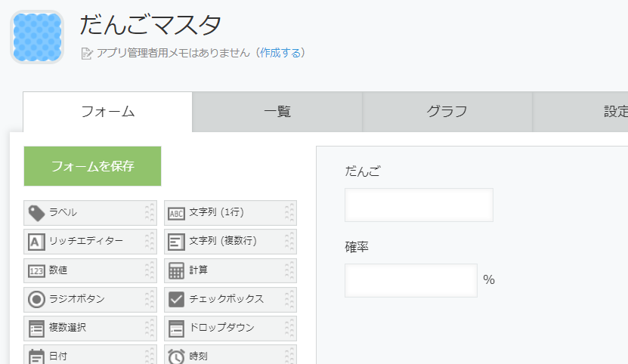The width and height of the screenshot is (628, 364).
Task: Click the フォームを保存 button
Action: coord(92,166)
